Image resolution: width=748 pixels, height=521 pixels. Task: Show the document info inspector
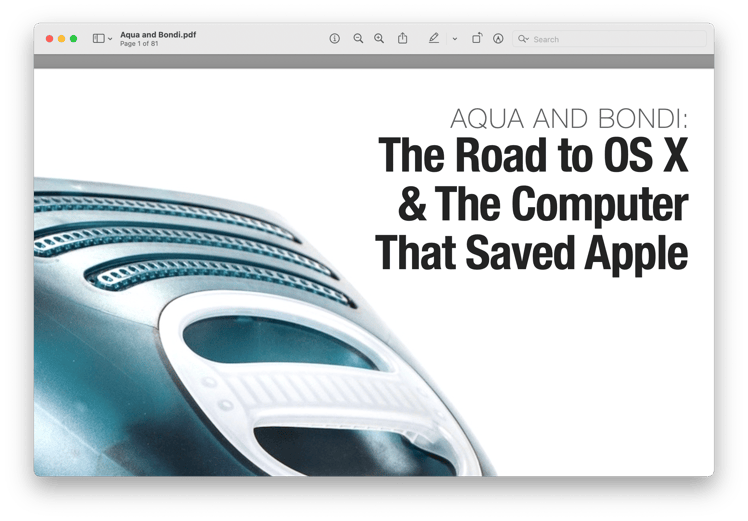[334, 39]
